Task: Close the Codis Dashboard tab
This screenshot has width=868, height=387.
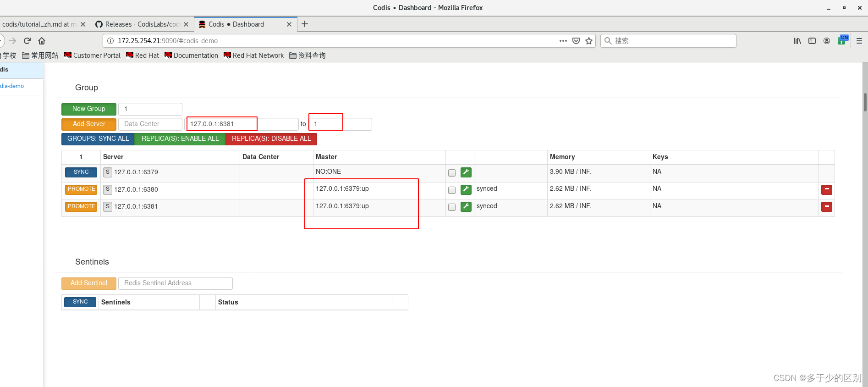Action: pyautogui.click(x=289, y=24)
